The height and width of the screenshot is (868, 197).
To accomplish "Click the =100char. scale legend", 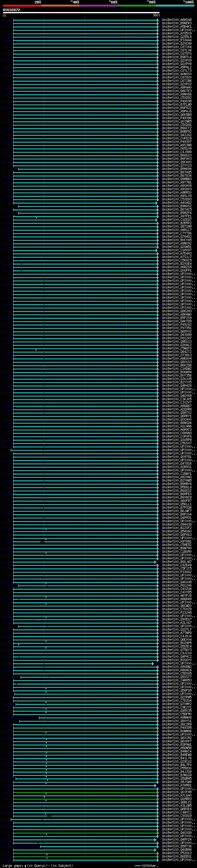I will tap(147, 866).
